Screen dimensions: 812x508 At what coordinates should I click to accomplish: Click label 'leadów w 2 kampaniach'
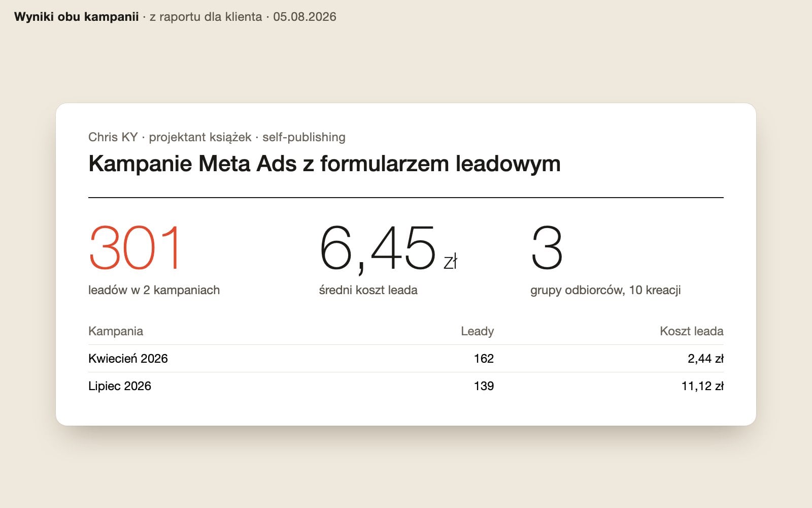(154, 290)
